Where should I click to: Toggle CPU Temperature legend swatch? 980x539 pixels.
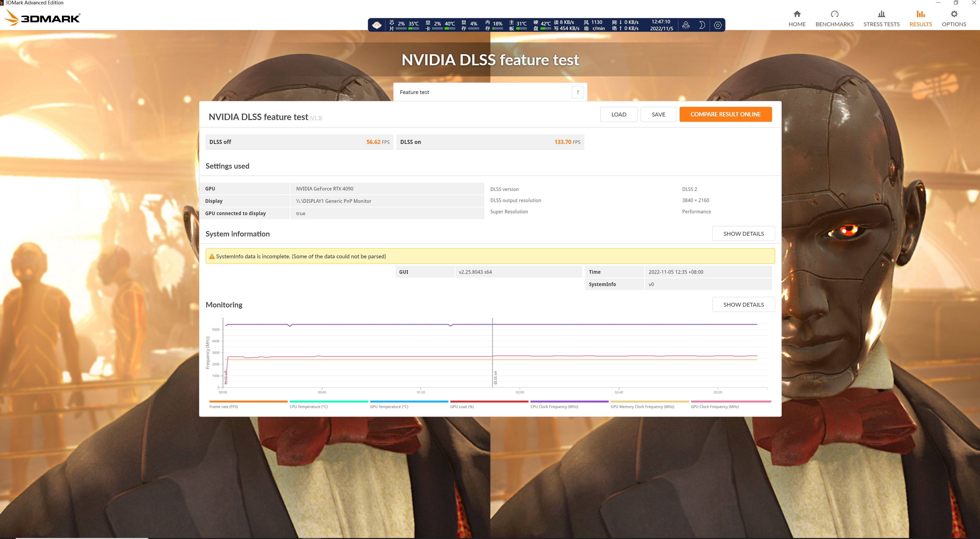click(329, 401)
